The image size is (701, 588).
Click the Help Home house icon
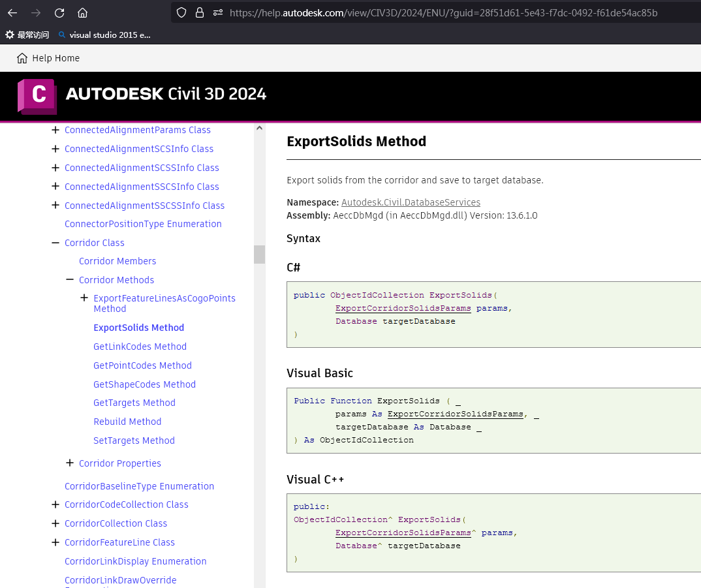pyautogui.click(x=22, y=58)
